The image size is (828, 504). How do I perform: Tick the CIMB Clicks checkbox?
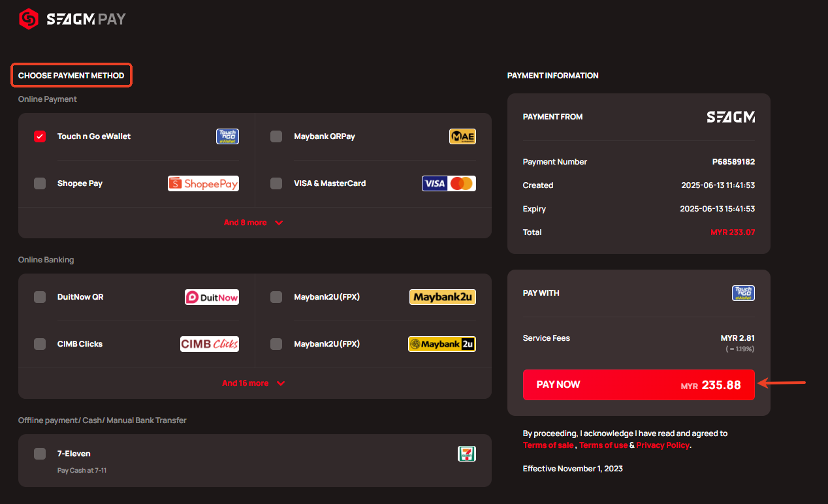40,344
